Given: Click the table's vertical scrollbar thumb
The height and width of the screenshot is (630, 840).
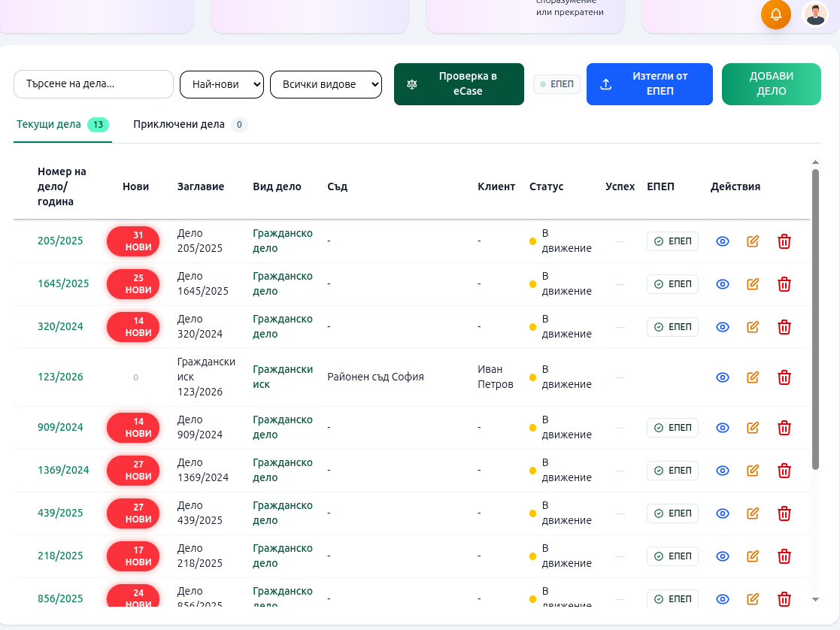Looking at the screenshot, I should click(815, 320).
